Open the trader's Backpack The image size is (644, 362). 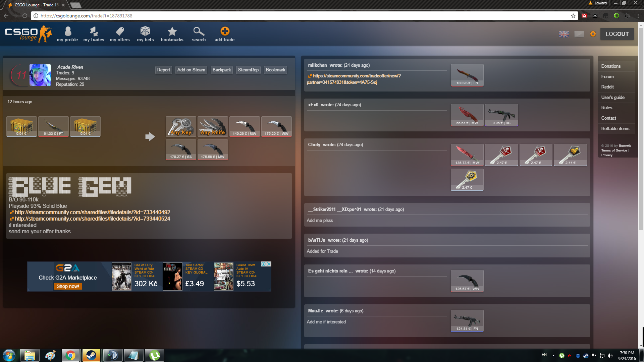(222, 70)
